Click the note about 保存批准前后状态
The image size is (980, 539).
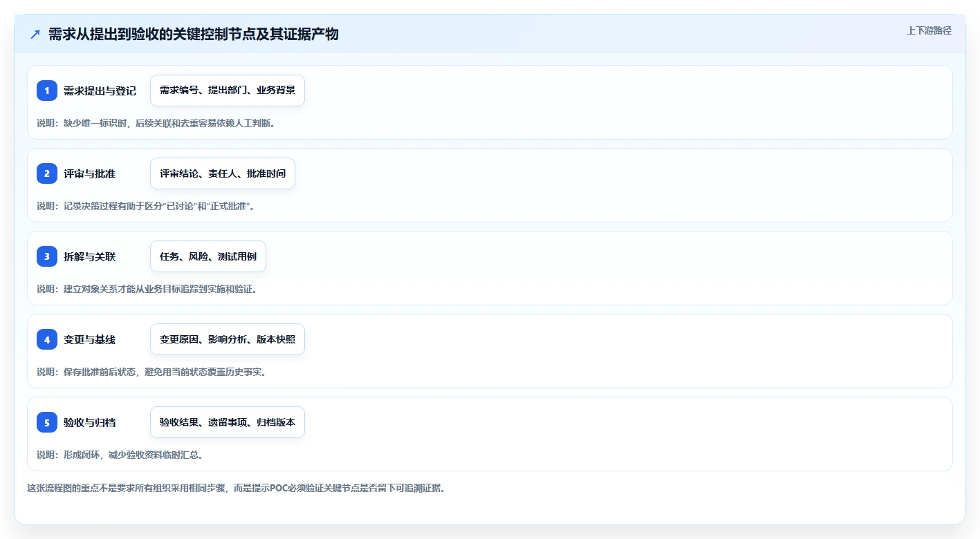coord(151,372)
